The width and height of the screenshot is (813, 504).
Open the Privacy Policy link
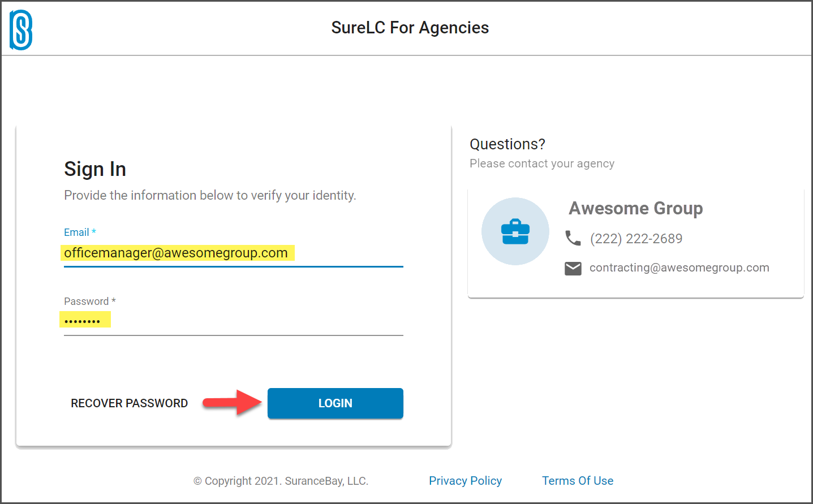coord(466,481)
